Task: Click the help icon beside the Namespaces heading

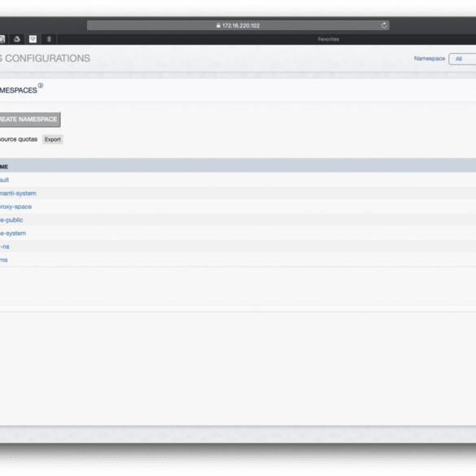Action: [x=41, y=85]
